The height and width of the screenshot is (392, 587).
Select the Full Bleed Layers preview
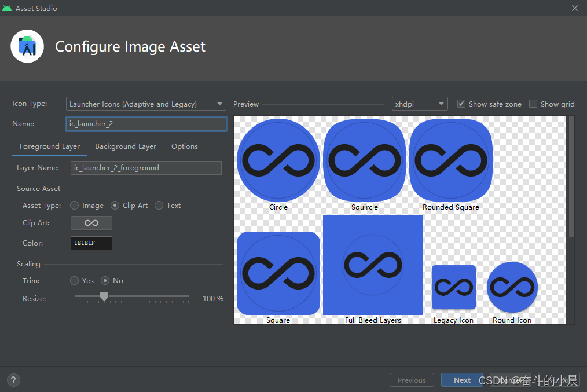coord(373,265)
